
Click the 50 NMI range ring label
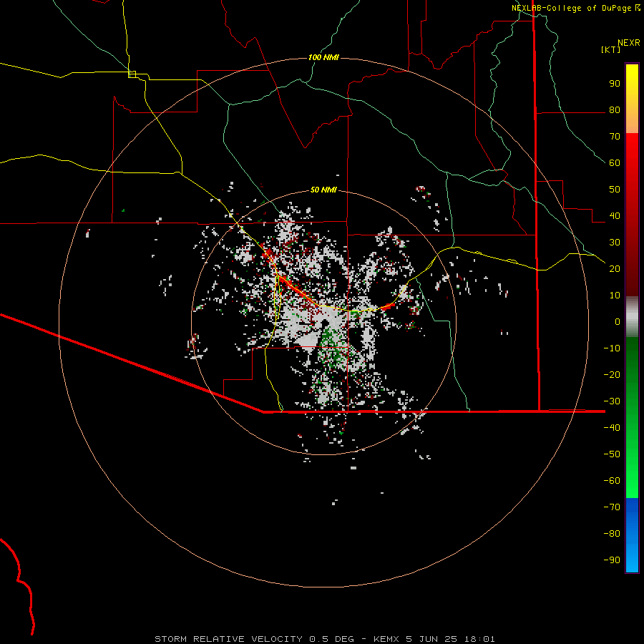(x=323, y=190)
